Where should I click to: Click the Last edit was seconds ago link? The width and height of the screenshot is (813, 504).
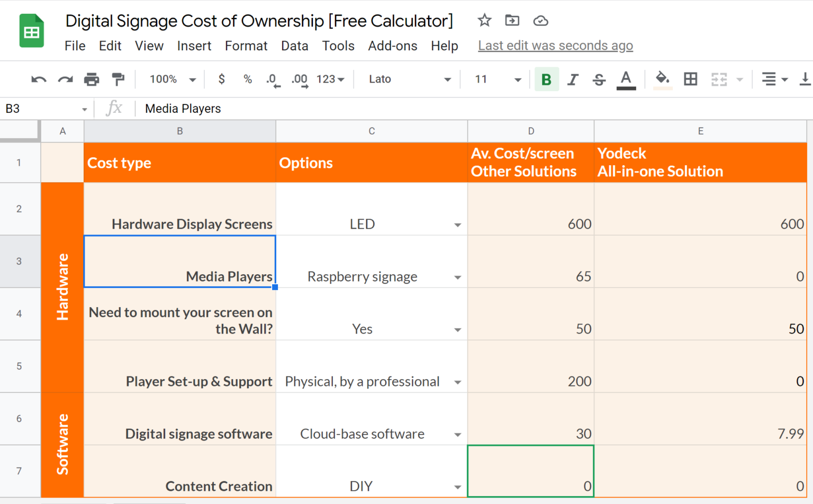click(555, 46)
